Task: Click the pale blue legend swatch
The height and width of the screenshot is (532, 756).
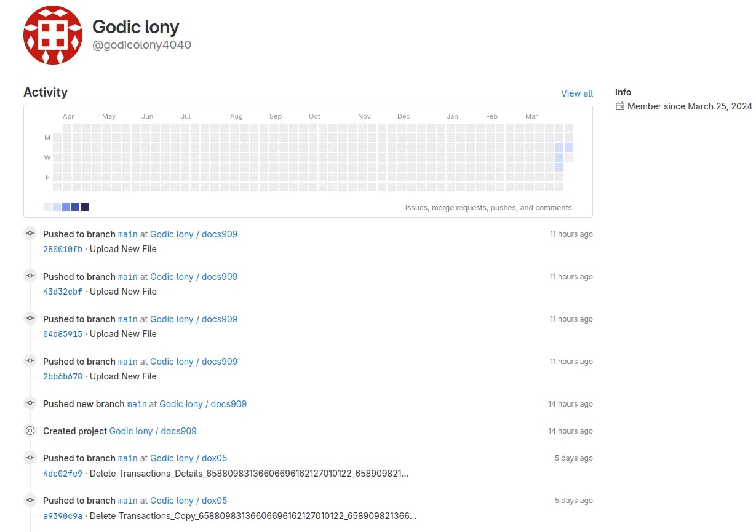Action: point(57,207)
